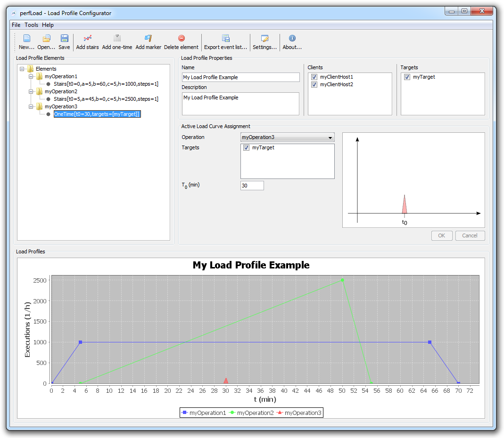
Task: Select the Stairs t0=0 h=1000 tree item
Action: click(106, 84)
